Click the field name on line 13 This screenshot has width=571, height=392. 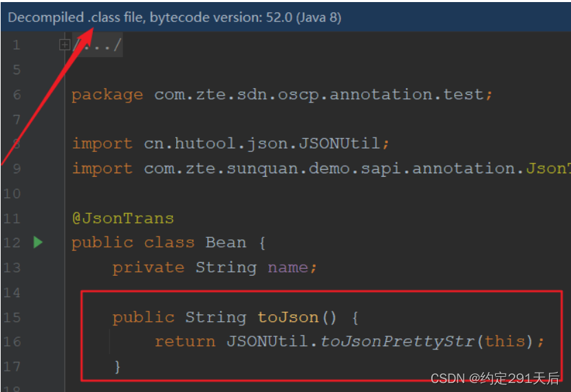pyautogui.click(x=288, y=268)
